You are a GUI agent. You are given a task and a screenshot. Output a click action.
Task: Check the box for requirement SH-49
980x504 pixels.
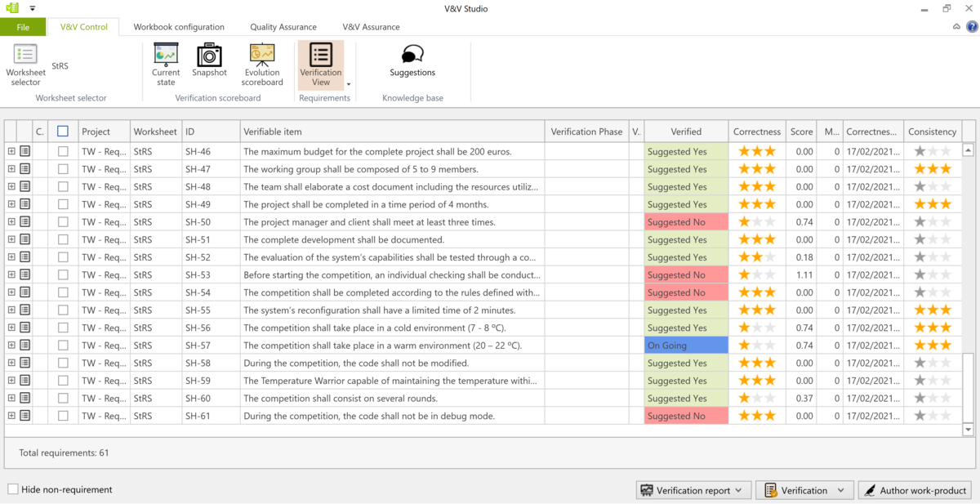pos(63,204)
